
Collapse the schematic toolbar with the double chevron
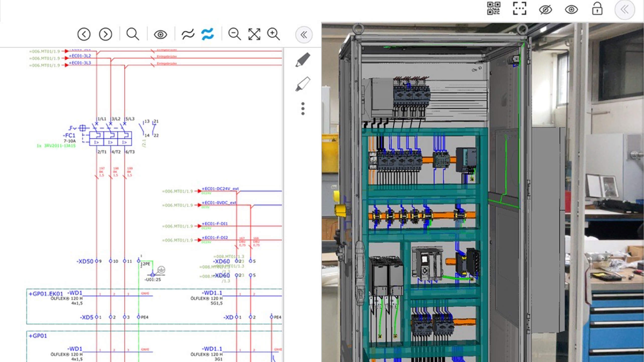304,35
